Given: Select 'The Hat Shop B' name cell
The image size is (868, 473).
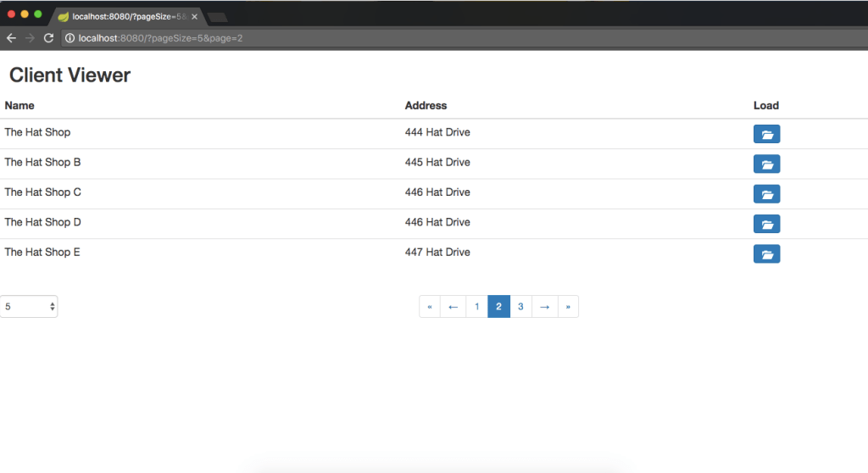Looking at the screenshot, I should coord(42,162).
